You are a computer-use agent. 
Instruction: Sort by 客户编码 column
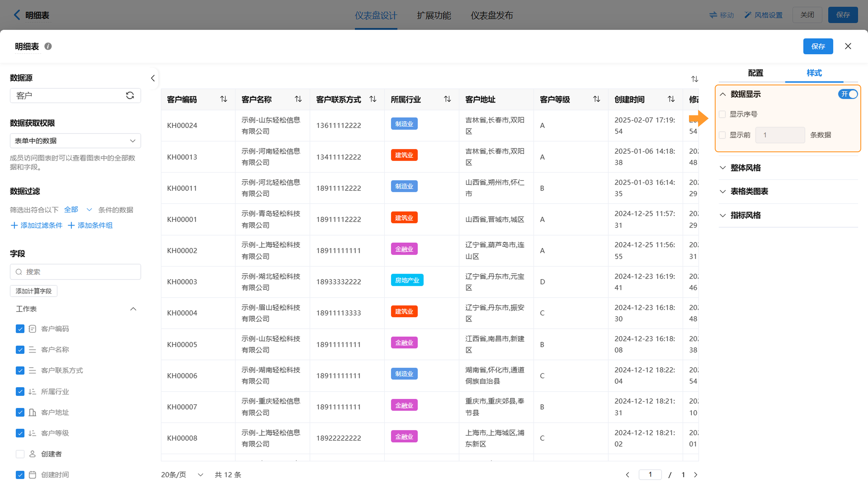point(224,99)
